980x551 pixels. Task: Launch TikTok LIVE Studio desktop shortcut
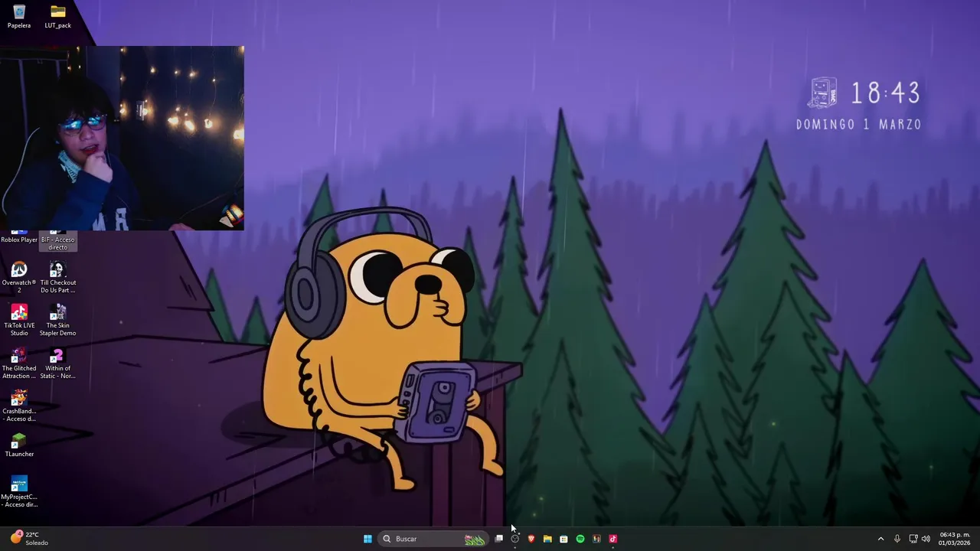pyautogui.click(x=19, y=320)
